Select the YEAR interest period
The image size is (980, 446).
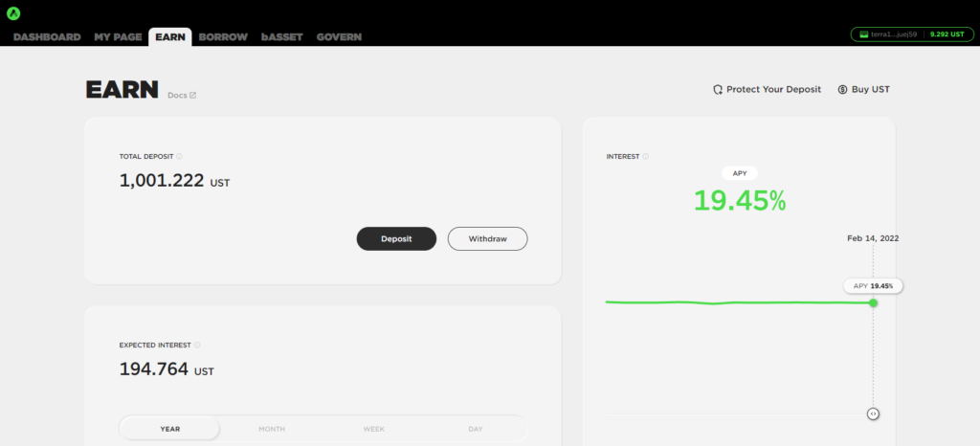170,429
